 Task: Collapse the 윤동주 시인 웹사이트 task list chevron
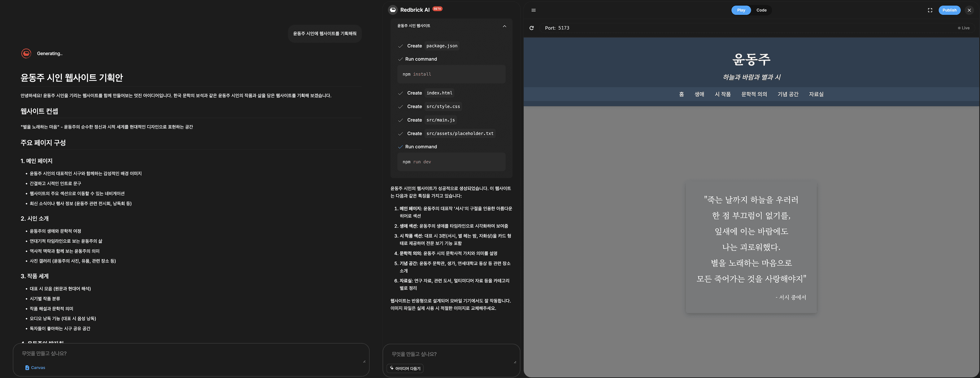(504, 26)
